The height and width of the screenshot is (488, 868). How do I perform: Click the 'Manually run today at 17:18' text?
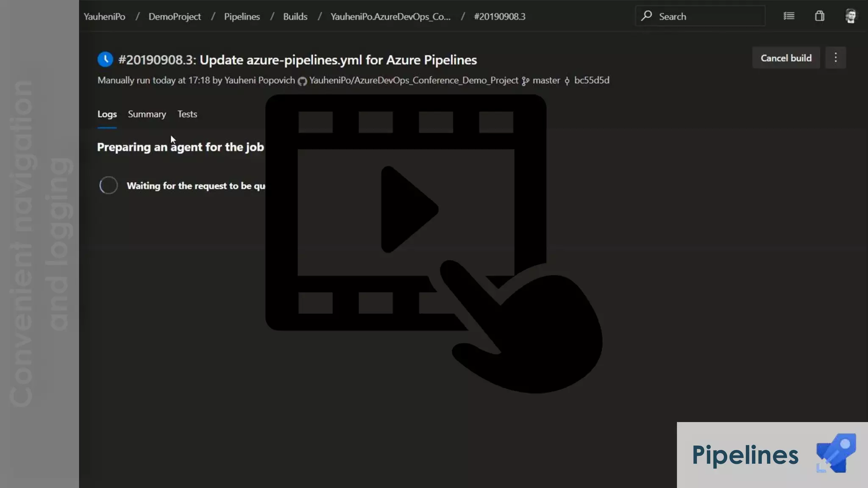click(153, 80)
